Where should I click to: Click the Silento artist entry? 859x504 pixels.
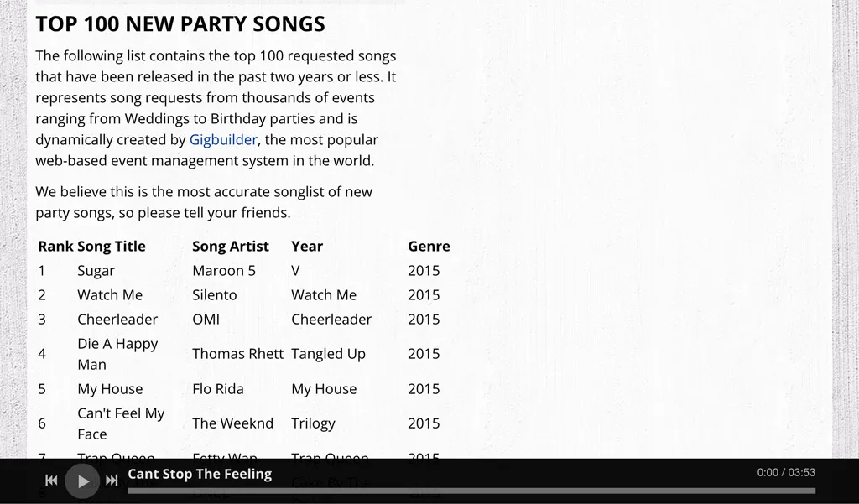pos(214,294)
